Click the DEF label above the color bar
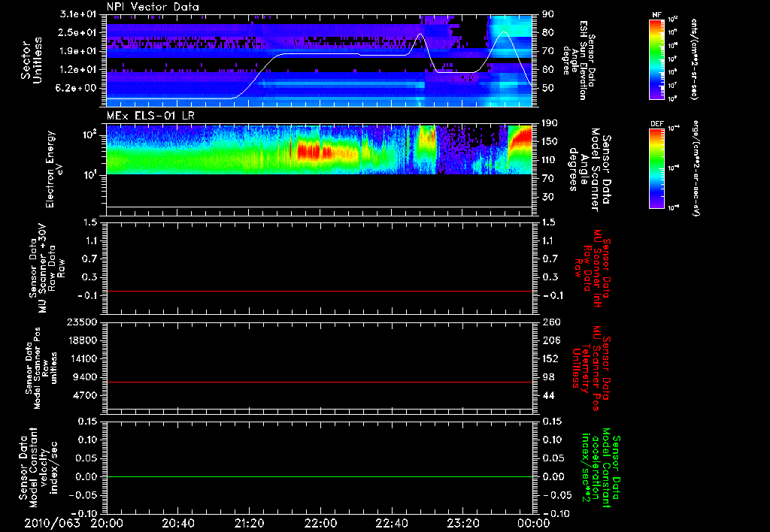Image resolution: width=770 pixels, height=532 pixels. [656, 124]
